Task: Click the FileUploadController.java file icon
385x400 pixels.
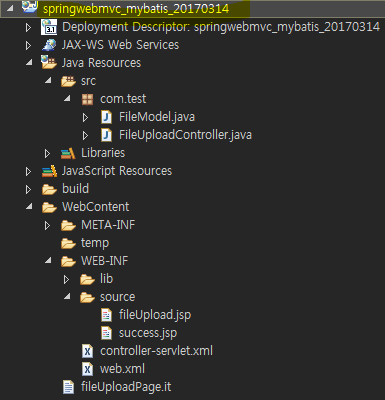Action: (x=106, y=135)
